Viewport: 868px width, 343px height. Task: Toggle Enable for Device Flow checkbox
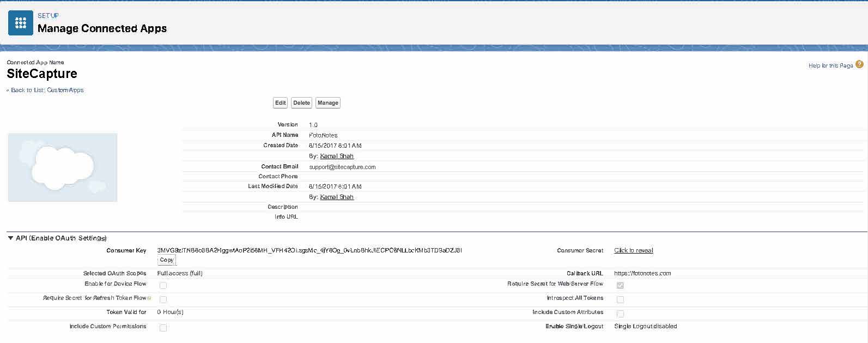pyautogui.click(x=163, y=285)
